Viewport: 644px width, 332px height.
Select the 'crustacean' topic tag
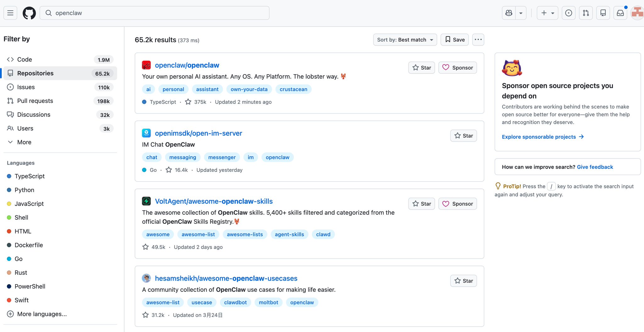click(293, 89)
